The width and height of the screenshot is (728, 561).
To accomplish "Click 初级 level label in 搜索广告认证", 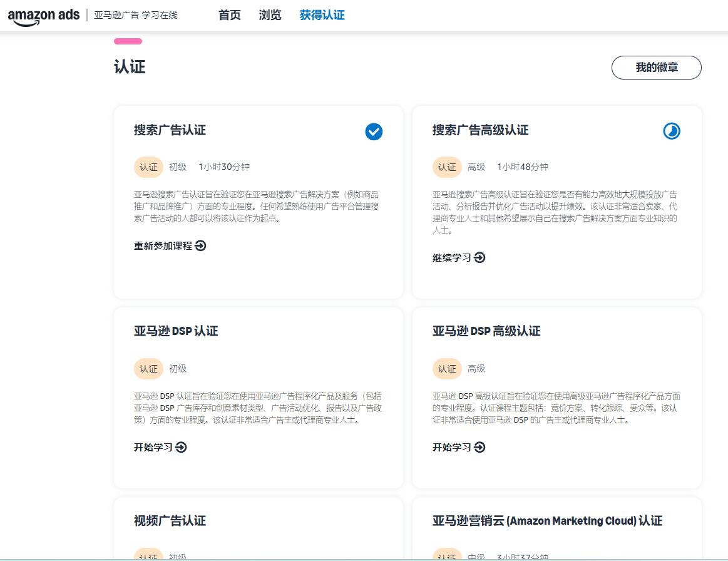I will 178,167.
